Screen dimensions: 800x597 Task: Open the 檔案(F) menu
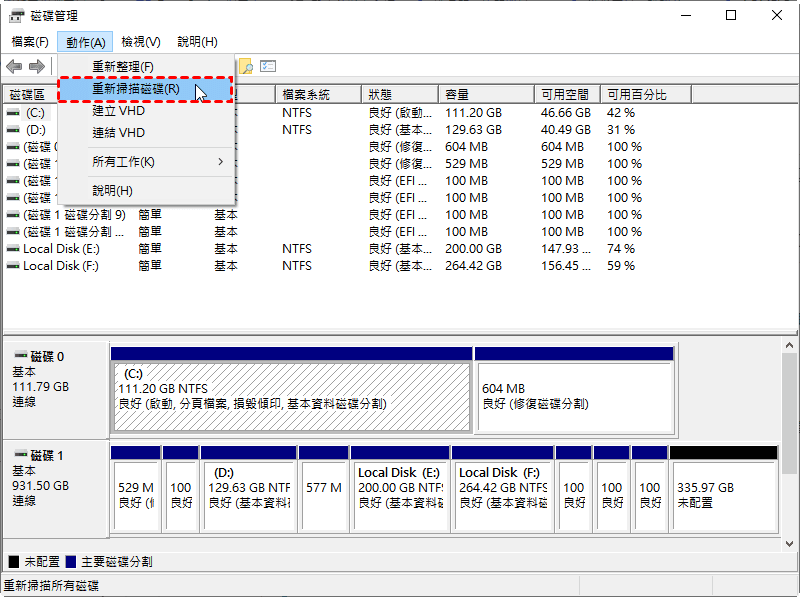(30, 42)
